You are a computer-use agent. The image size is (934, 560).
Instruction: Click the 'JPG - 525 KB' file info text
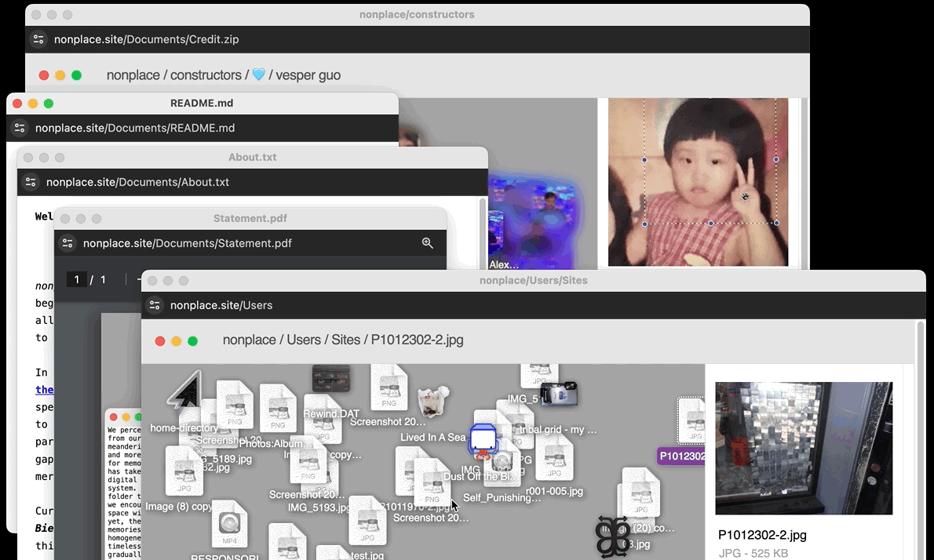click(753, 553)
